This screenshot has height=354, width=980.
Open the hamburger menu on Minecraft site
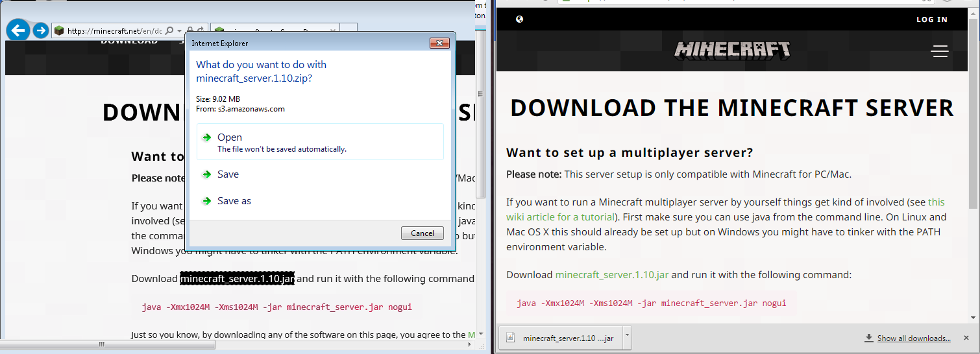click(x=940, y=51)
